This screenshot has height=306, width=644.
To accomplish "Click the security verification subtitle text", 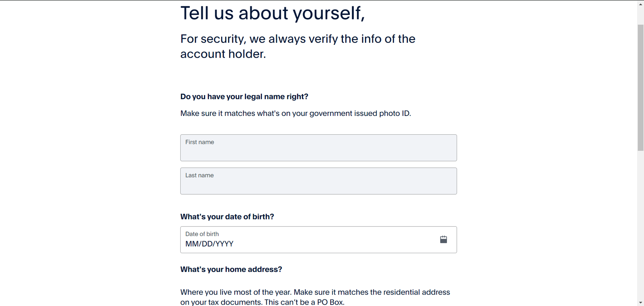I will click(x=298, y=46).
